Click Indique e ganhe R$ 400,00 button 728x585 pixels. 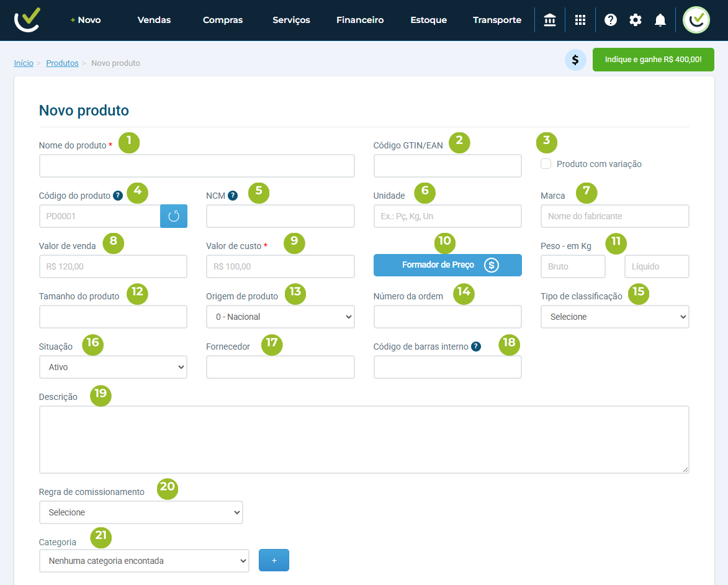(x=654, y=60)
